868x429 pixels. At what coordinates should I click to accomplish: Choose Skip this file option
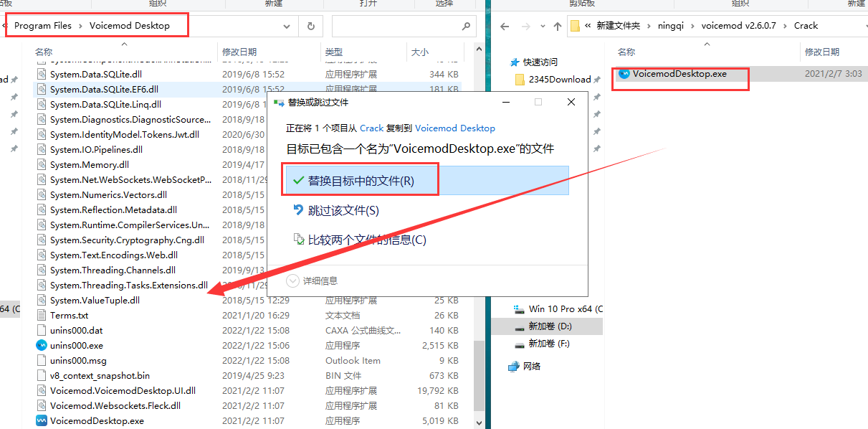(x=343, y=210)
